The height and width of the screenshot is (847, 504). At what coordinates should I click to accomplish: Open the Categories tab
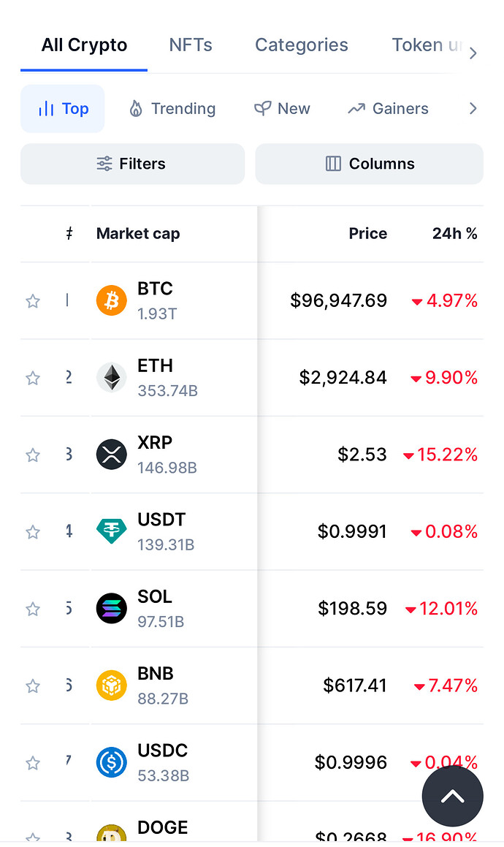(x=302, y=45)
